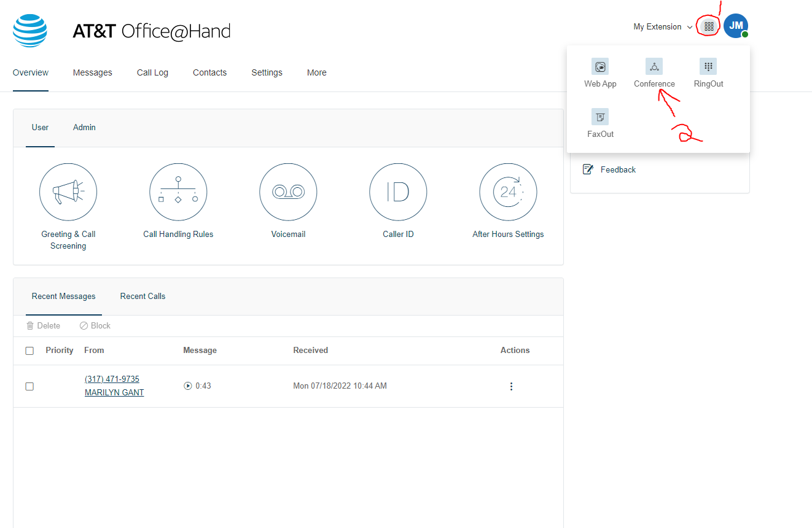Click the Message column header
The image size is (812, 528).
pos(200,350)
